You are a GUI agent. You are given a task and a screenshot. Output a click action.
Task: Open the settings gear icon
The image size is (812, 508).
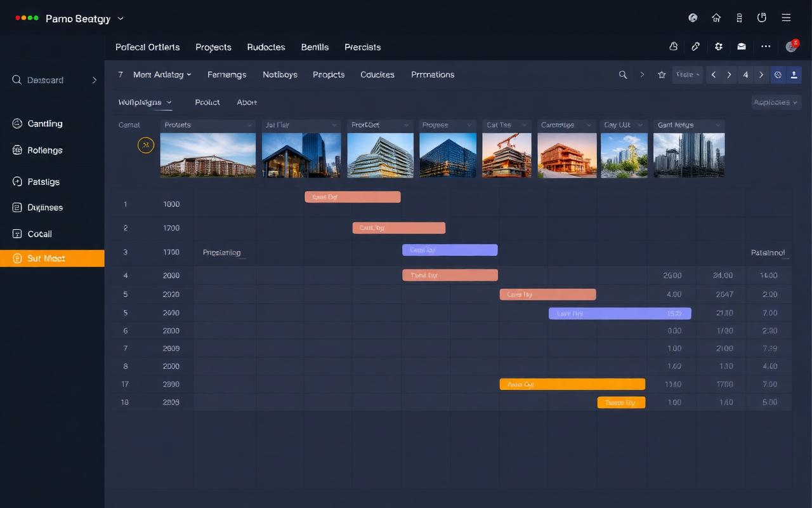point(718,46)
